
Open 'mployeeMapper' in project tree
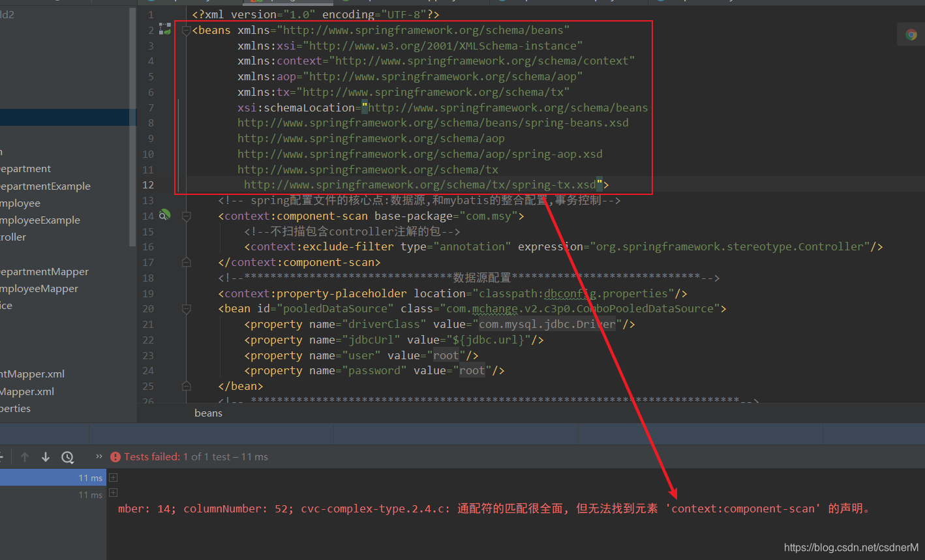(39, 289)
